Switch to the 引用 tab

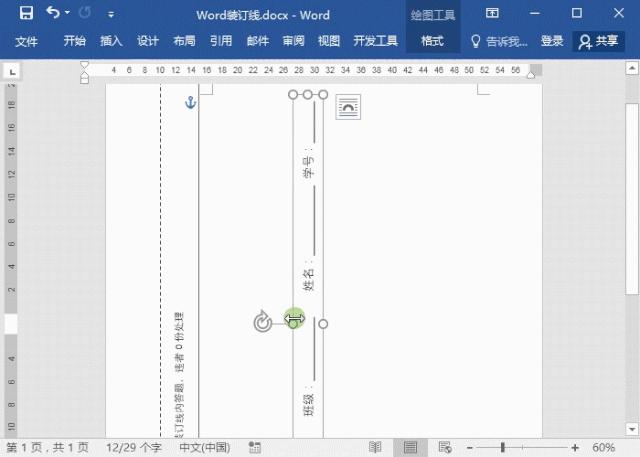coord(221,41)
